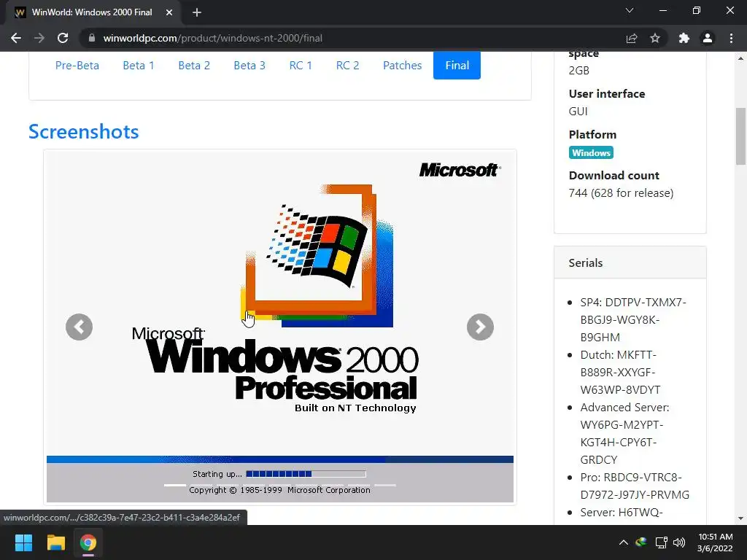This screenshot has width=747, height=560.
Task: Switch to the RC 2 tab
Action: pyautogui.click(x=348, y=65)
